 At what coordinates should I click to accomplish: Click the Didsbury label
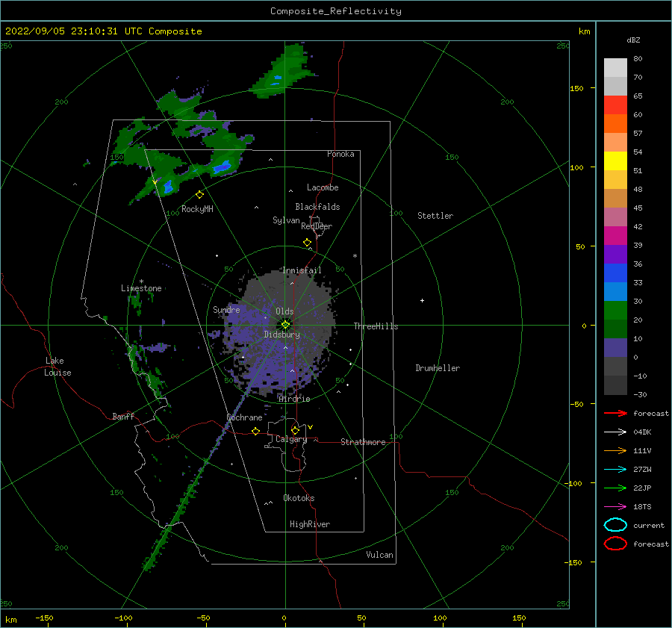(x=281, y=335)
